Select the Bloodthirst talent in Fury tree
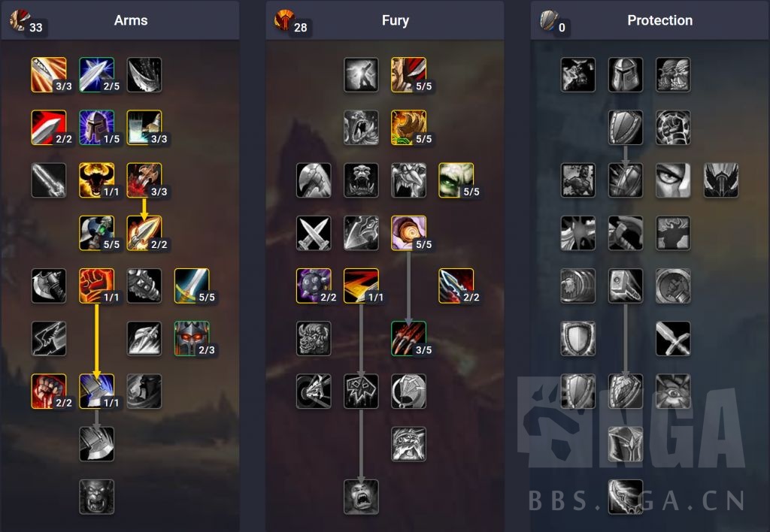Screen dimensions: 770x532 click(x=361, y=391)
